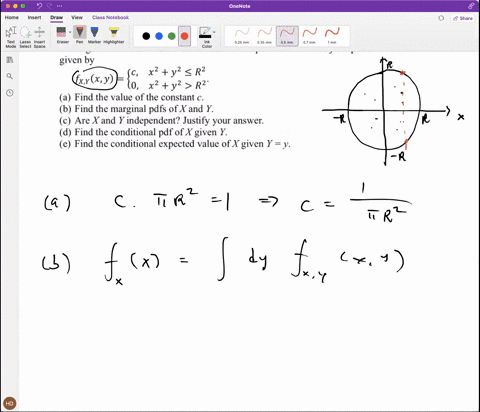Select the Marker tool
This screenshot has height=412, width=480.
click(x=94, y=35)
